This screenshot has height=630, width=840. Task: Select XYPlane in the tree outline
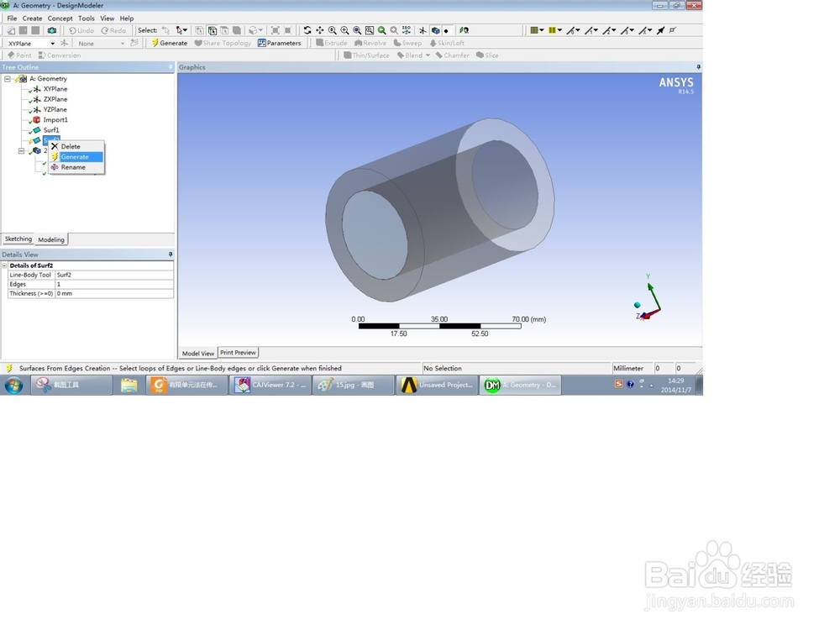coord(55,89)
